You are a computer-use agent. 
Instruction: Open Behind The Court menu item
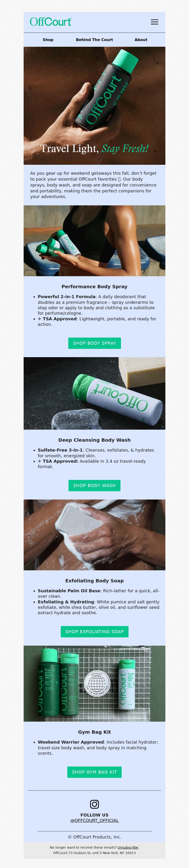pyautogui.click(x=94, y=40)
